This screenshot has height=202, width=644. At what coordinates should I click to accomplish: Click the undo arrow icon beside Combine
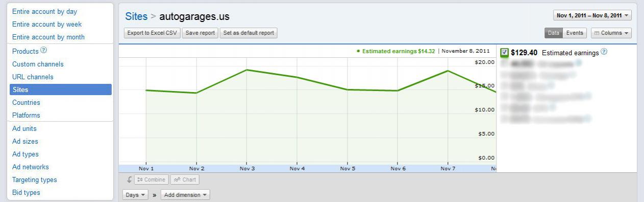(129, 179)
